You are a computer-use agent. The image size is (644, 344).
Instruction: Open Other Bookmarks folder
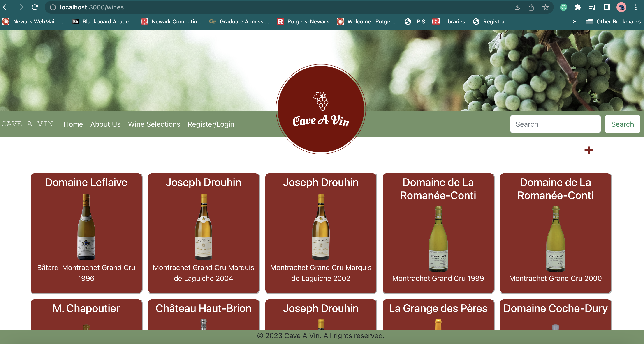tap(613, 21)
